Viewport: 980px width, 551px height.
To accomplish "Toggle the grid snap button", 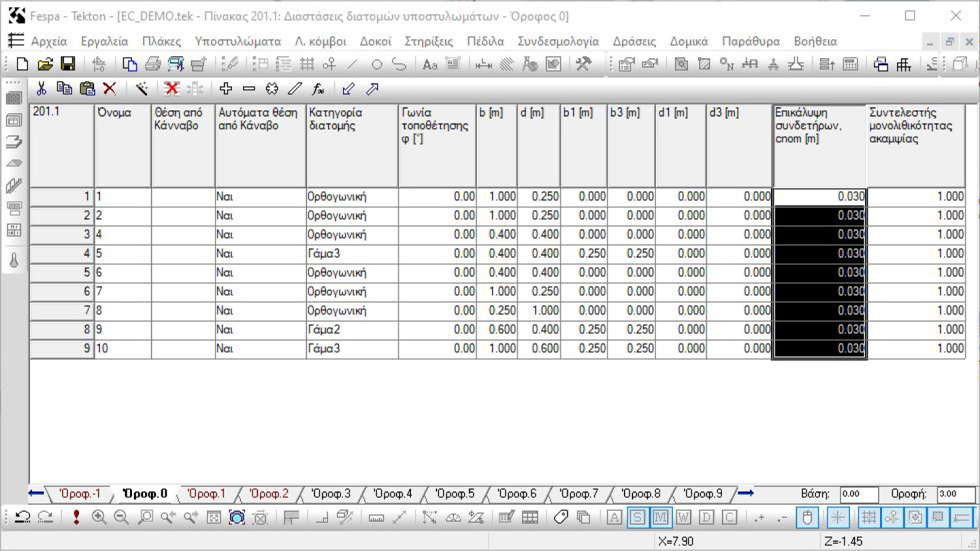I will tap(868, 518).
